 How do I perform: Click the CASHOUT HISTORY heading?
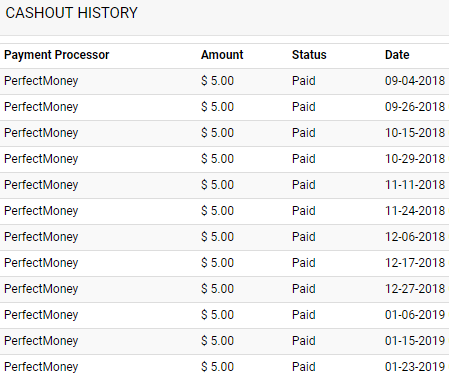pyautogui.click(x=71, y=13)
